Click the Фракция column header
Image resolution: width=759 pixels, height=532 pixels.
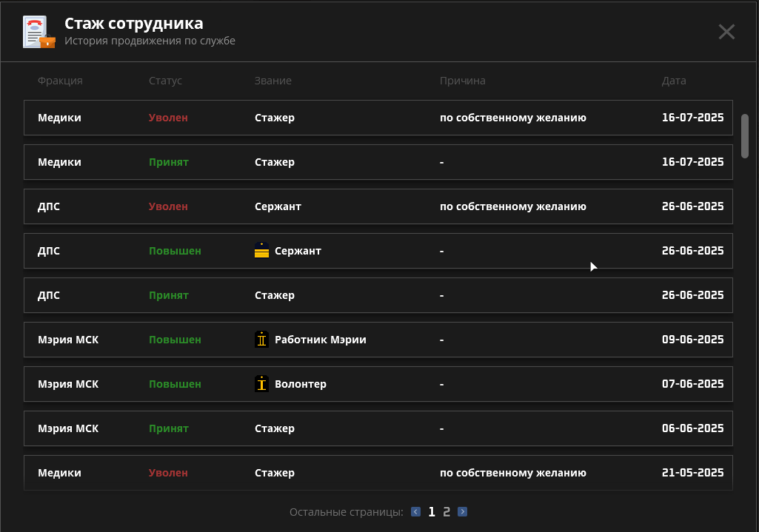[x=60, y=81]
